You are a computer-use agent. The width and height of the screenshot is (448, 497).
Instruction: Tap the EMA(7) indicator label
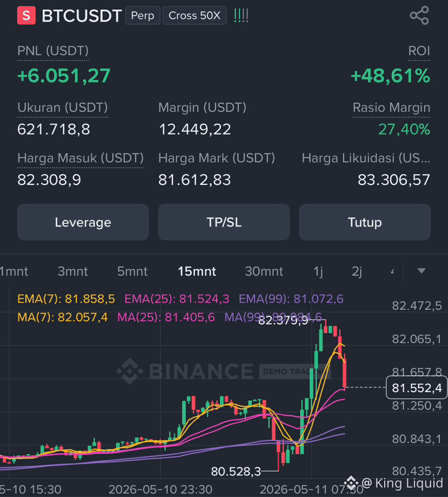pyautogui.click(x=66, y=299)
